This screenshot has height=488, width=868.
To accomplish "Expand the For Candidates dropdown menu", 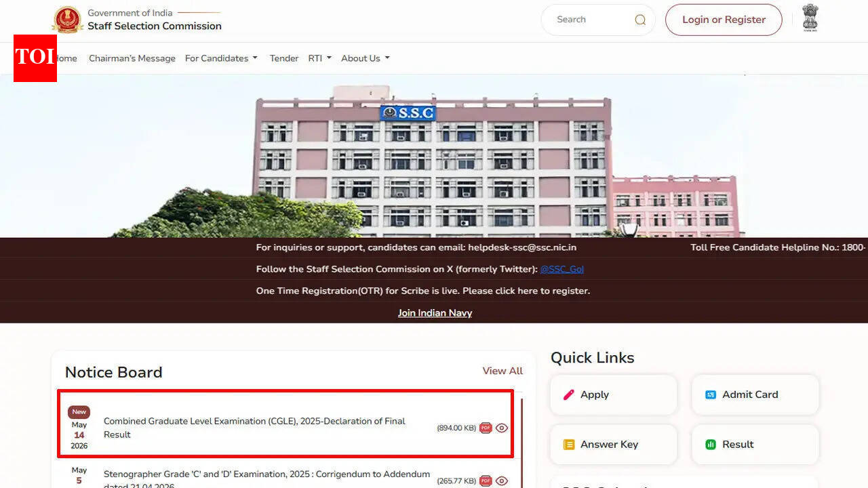I will click(221, 58).
